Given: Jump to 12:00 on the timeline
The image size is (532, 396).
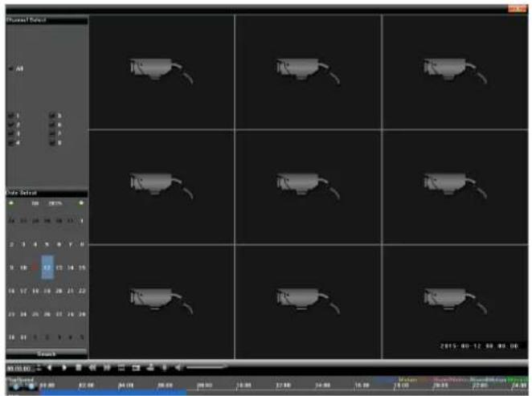Looking at the screenshot, I should (x=283, y=386).
